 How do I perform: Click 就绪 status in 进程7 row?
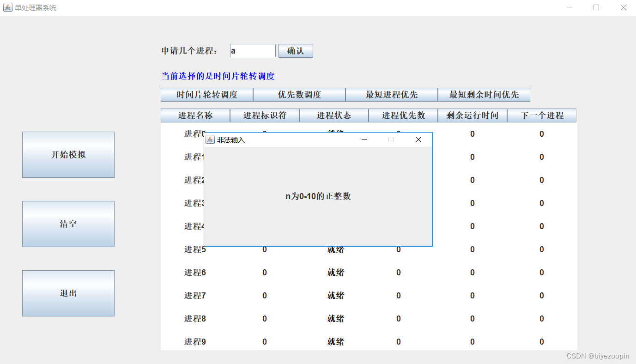[x=336, y=296]
